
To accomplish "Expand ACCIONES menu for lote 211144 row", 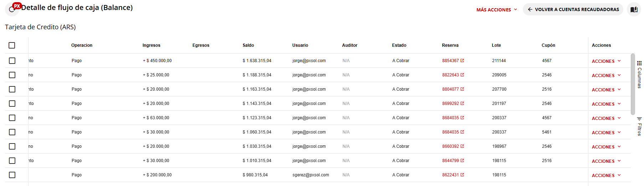I will coord(606,61).
